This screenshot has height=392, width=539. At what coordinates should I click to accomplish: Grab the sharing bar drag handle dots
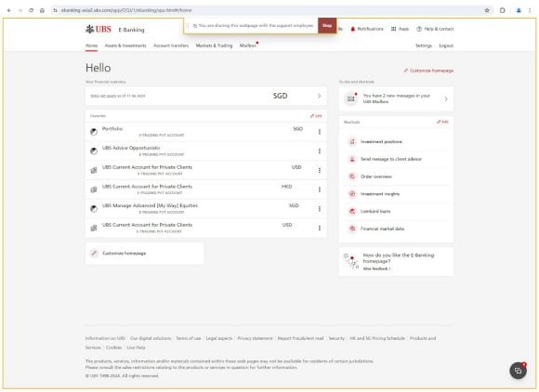coord(188,26)
